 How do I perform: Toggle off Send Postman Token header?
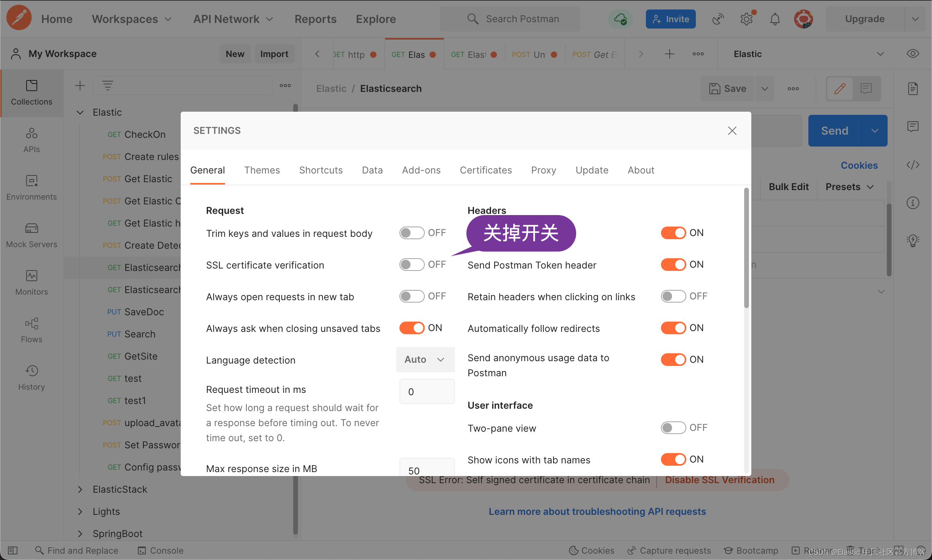[x=673, y=265]
